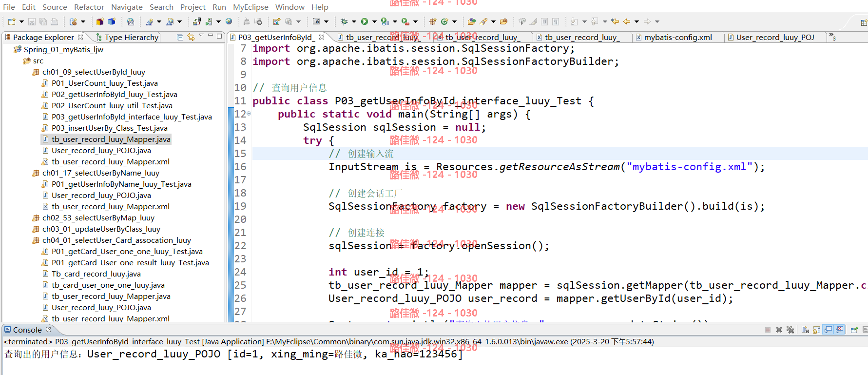Open the New file dropdown arrow
Image resolution: width=868 pixels, height=375 pixels.
(x=21, y=21)
